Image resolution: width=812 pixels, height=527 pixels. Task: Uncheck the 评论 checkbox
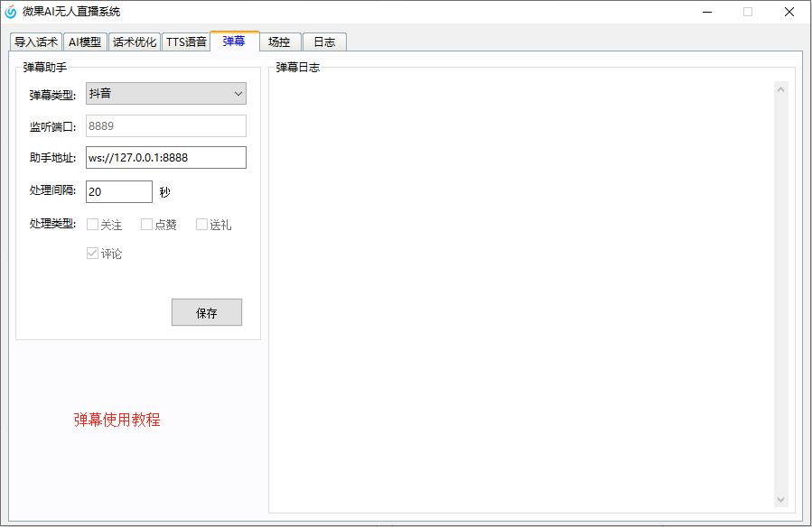[x=92, y=254]
